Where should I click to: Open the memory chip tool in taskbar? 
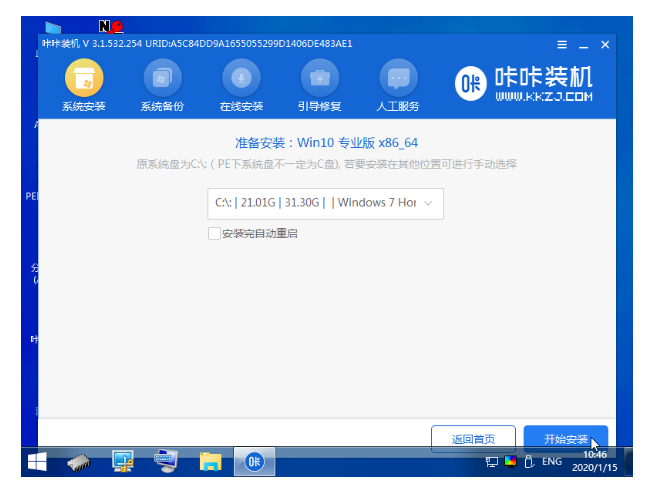tap(79, 462)
